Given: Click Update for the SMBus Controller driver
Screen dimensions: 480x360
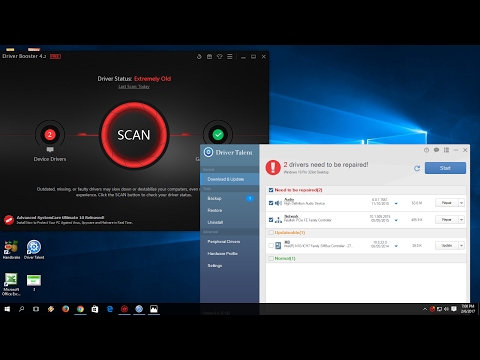Looking at the screenshot, I should tap(447, 246).
